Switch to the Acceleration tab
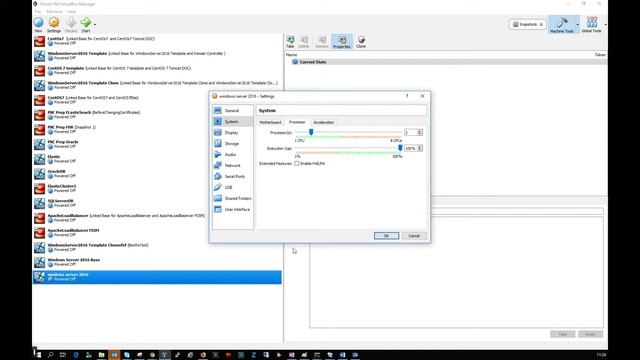Image resolution: width=640 pixels, height=360 pixels. 324,122
